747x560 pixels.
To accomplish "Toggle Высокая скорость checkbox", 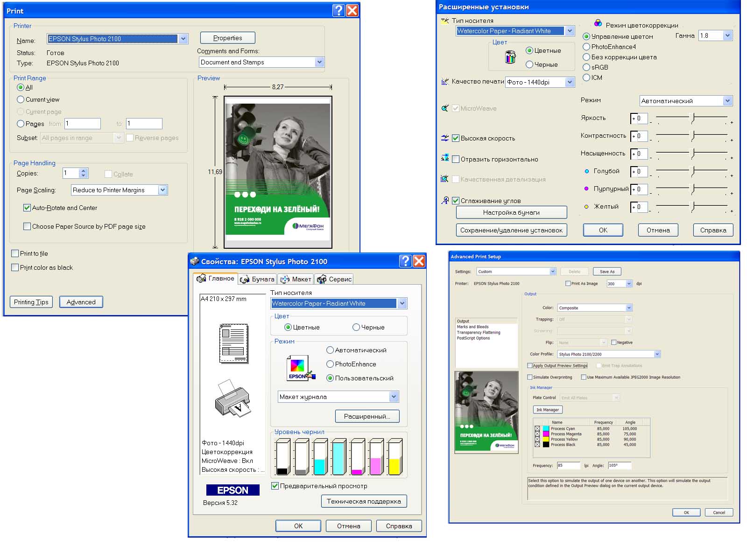I will click(456, 138).
